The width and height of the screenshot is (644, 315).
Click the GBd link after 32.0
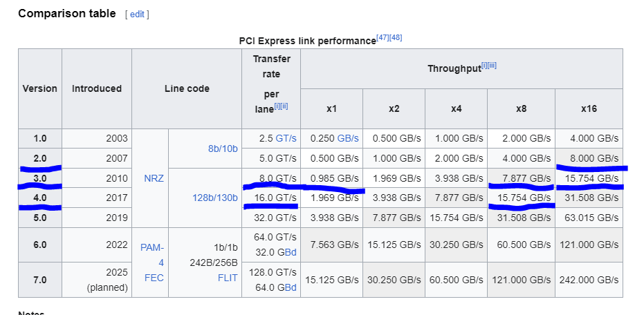(x=291, y=252)
